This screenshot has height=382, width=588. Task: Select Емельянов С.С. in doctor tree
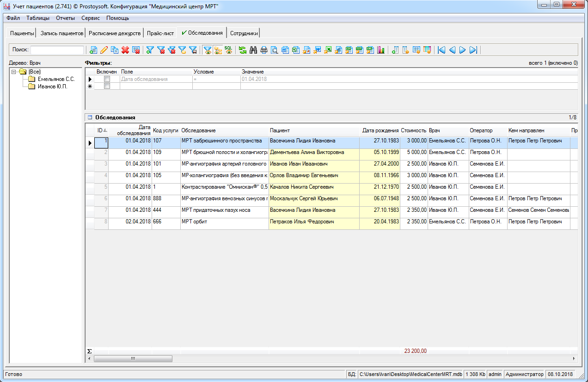[56, 79]
